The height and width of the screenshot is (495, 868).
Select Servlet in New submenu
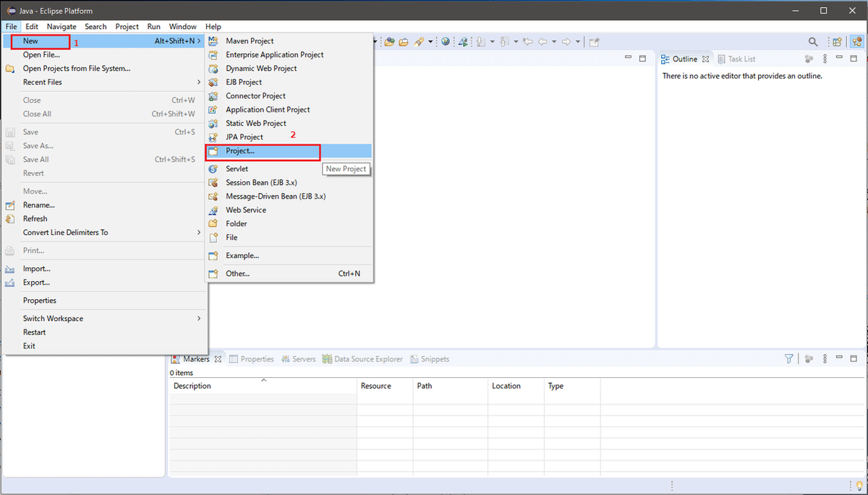289,168
